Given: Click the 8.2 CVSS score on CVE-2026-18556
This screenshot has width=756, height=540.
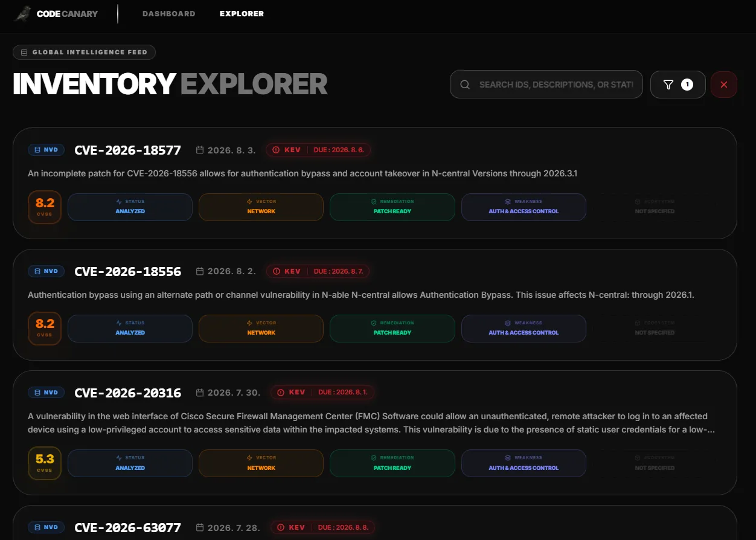Looking at the screenshot, I should point(45,329).
